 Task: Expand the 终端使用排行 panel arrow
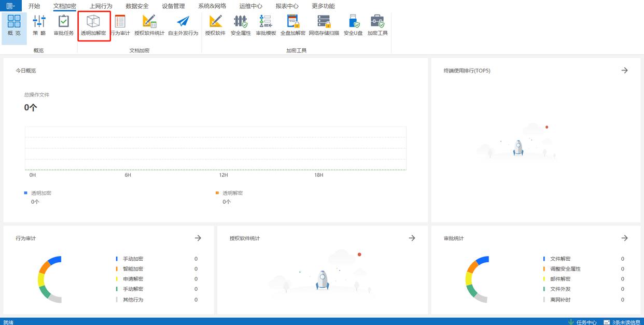624,70
